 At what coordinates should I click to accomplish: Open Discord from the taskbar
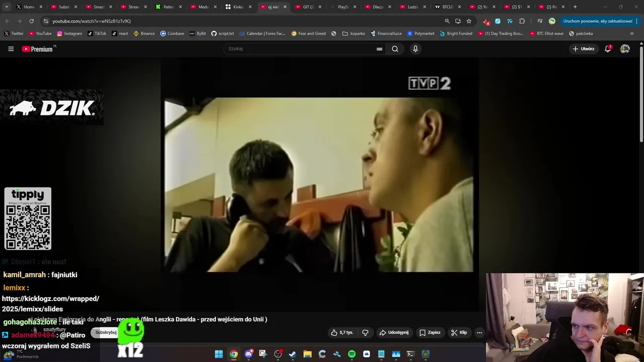coord(249,354)
